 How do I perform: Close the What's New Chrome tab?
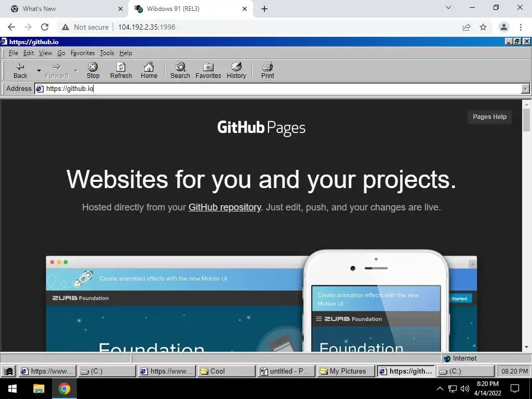[121, 9]
